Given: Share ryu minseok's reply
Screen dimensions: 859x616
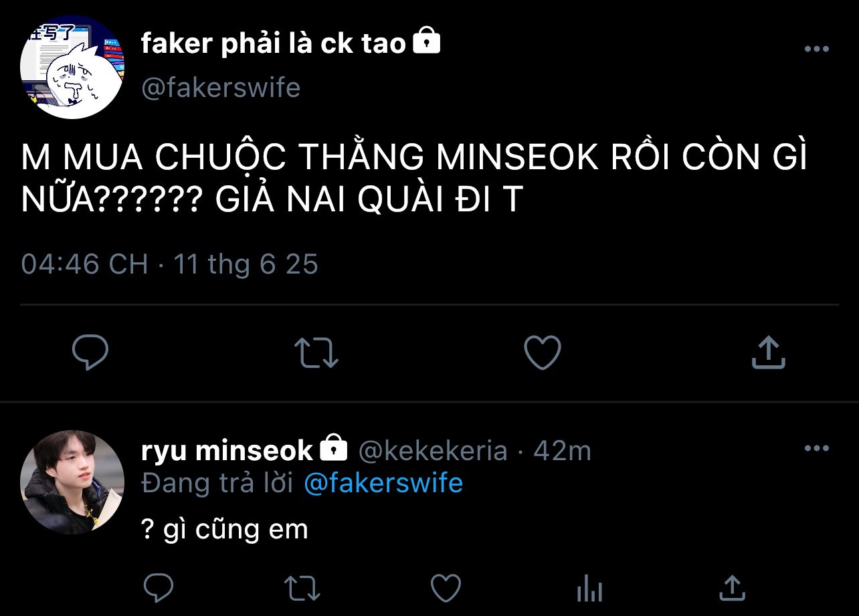Looking at the screenshot, I should click(732, 588).
